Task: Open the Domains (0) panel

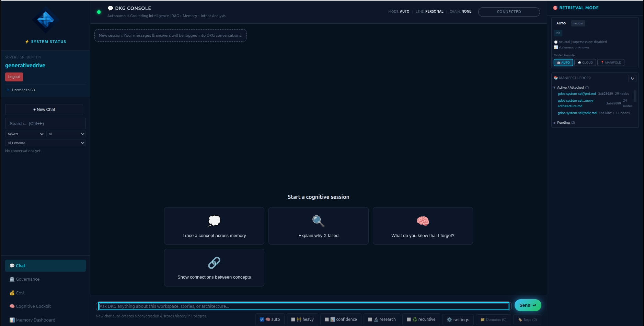Action: tap(493, 319)
